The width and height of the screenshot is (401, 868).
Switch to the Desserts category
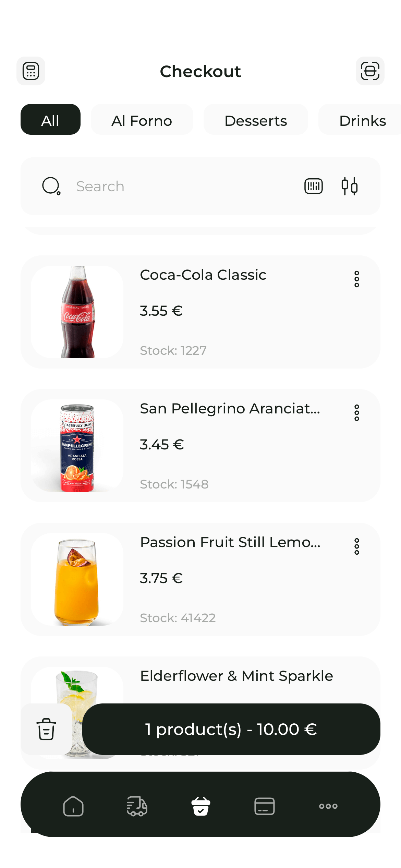coord(256,119)
